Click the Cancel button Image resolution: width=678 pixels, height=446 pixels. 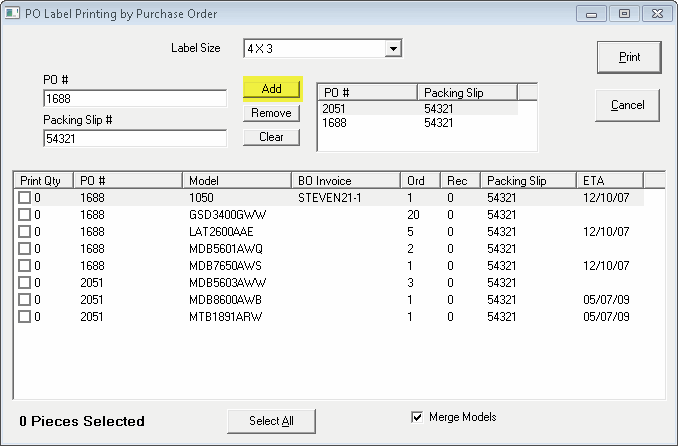click(x=627, y=106)
